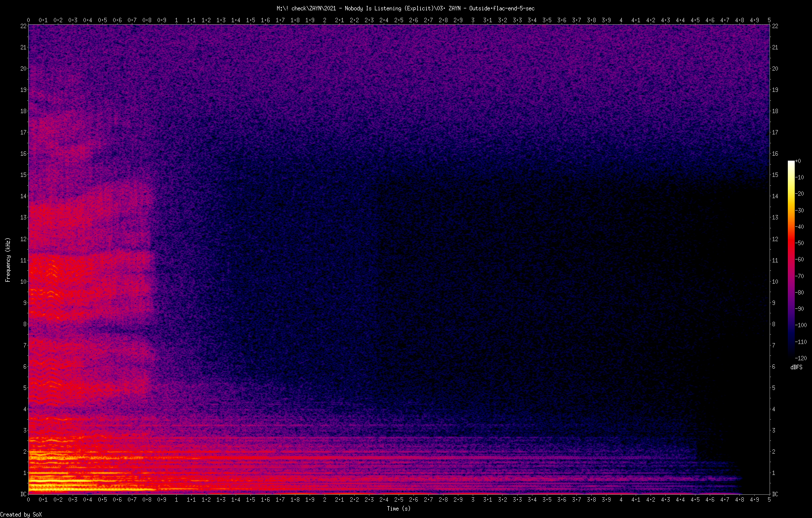Click "1.9" on the top time axis
Image resolution: width=812 pixels, height=518 pixels.
(x=310, y=20)
